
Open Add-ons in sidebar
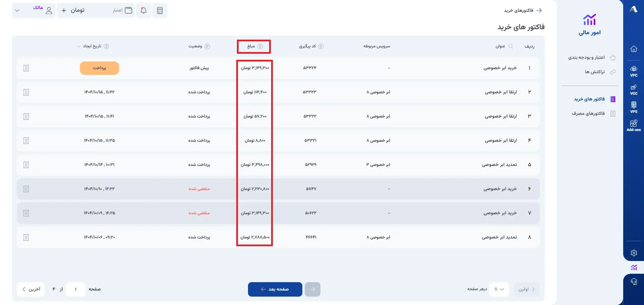(x=634, y=126)
